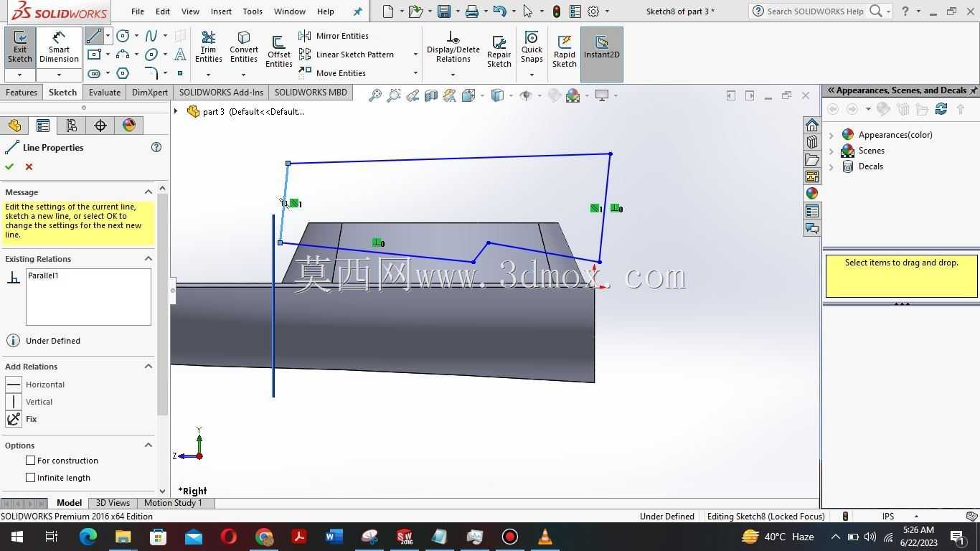The width and height of the screenshot is (980, 551).
Task: Collapse Existing Relations section
Action: (149, 259)
